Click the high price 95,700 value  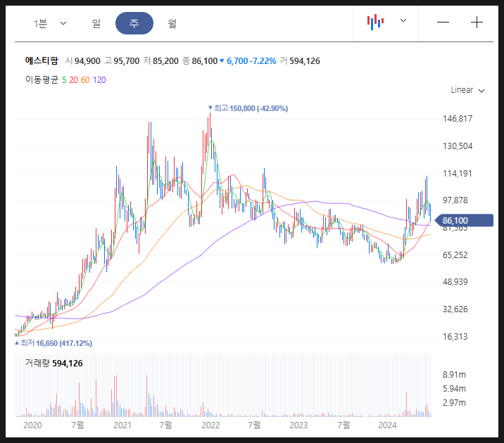click(x=127, y=61)
